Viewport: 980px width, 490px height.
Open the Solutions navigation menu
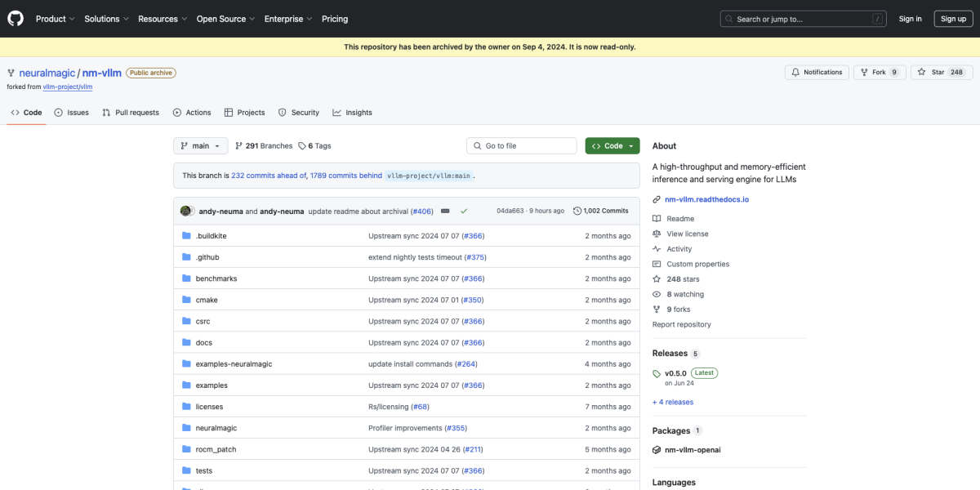pyautogui.click(x=106, y=19)
